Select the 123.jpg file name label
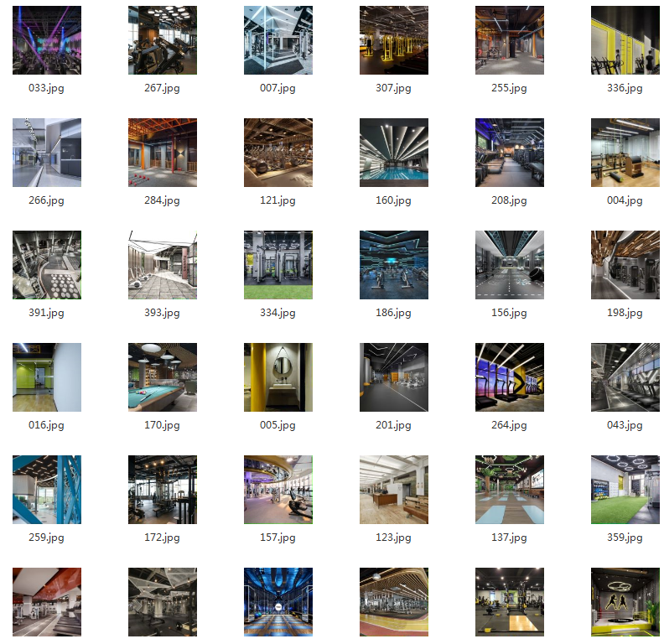Screen dimensions: 664x644 [x=393, y=538]
